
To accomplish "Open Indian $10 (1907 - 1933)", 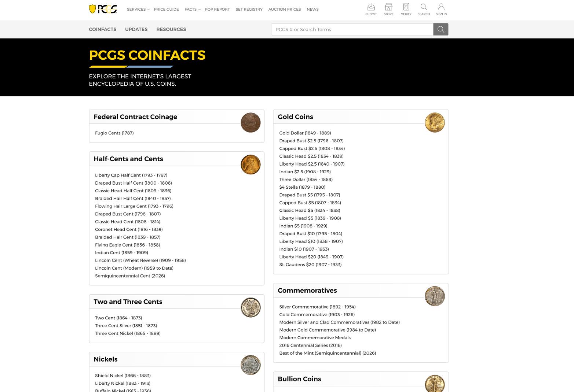I will pyautogui.click(x=304, y=249).
